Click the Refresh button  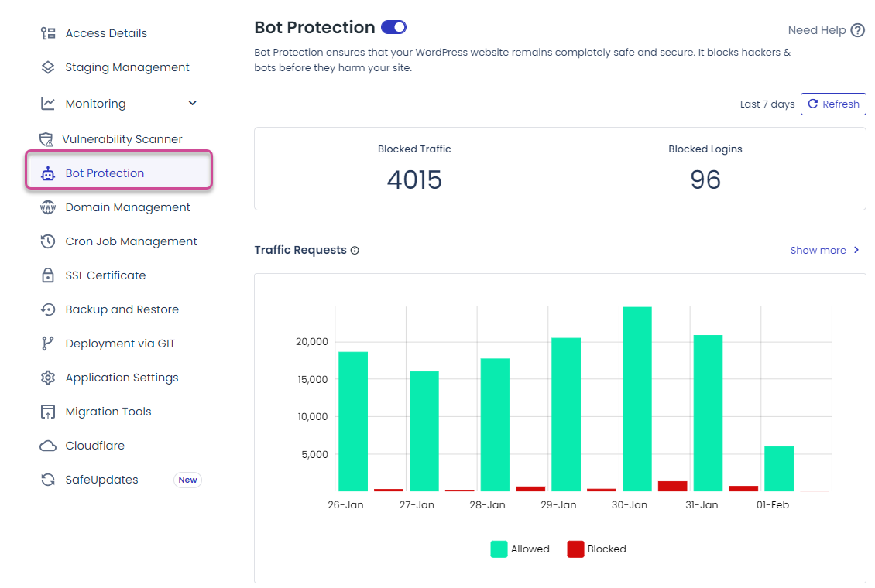click(833, 103)
